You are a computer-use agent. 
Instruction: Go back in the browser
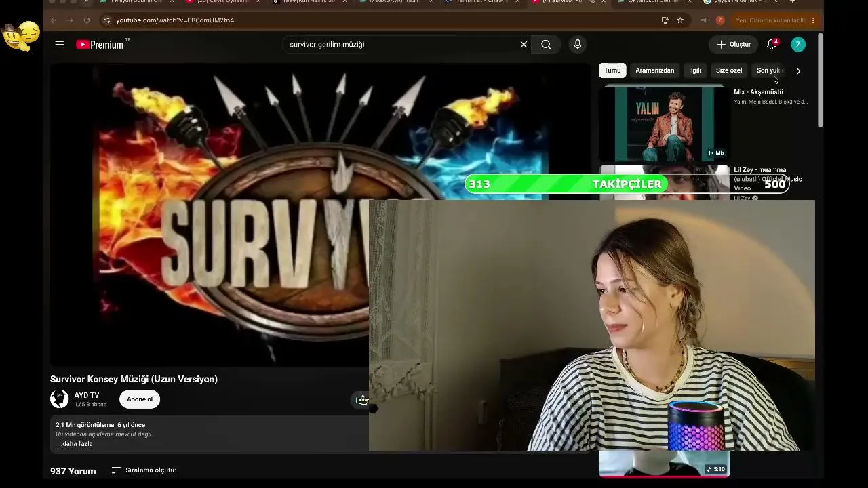[x=54, y=20]
